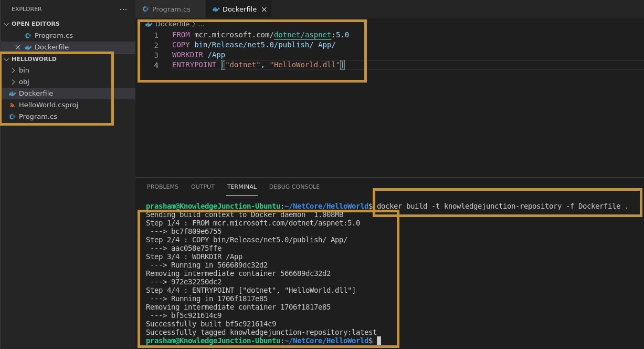Close the Dockerfile under Open Editors

[x=18, y=47]
